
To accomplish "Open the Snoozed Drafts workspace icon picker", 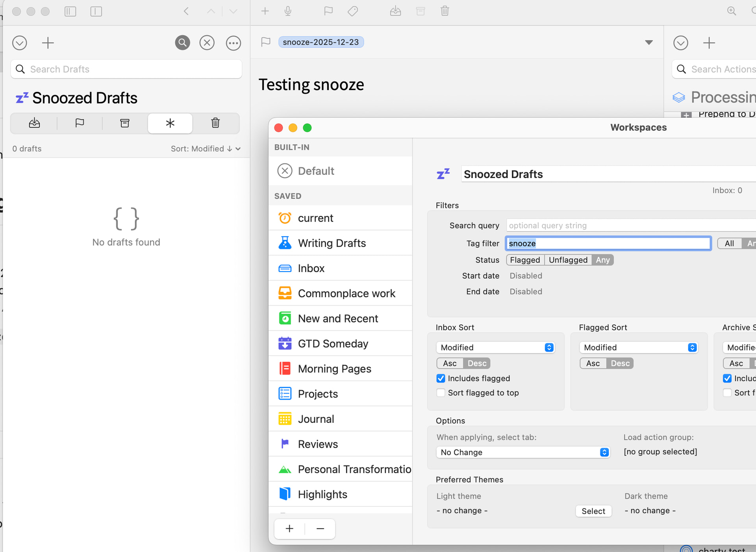I will (443, 174).
